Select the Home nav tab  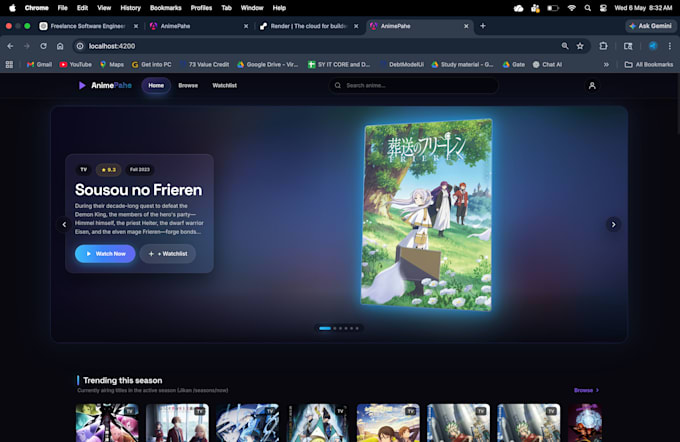pyautogui.click(x=156, y=85)
